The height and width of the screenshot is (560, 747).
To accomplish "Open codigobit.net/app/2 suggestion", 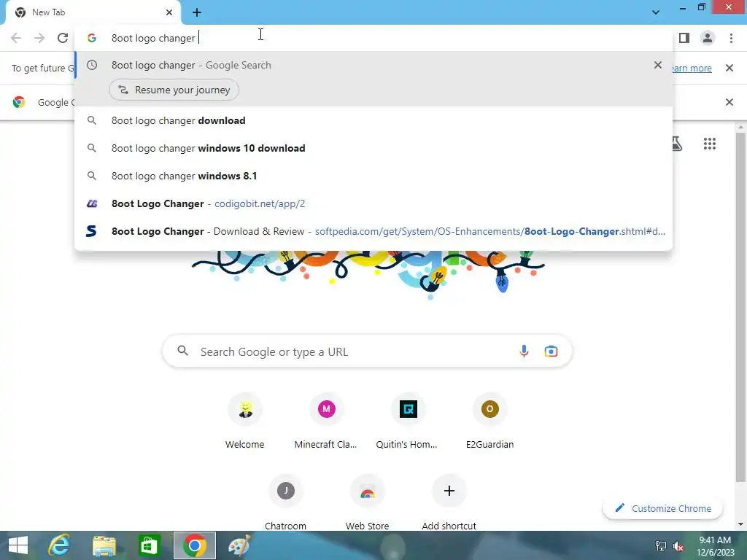I will (x=373, y=203).
